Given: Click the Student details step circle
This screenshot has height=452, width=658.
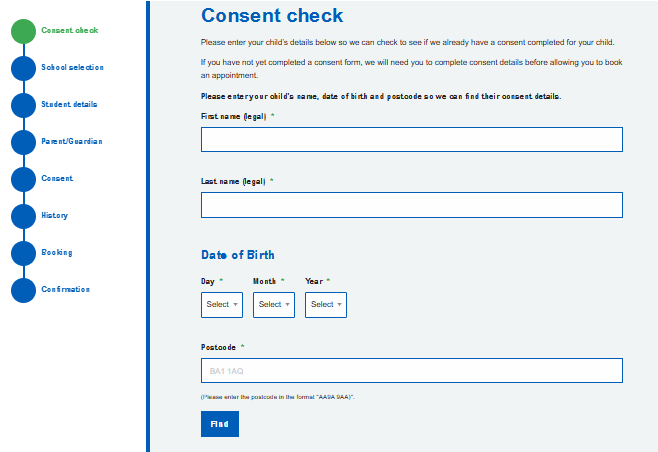Looking at the screenshot, I should [x=23, y=105].
